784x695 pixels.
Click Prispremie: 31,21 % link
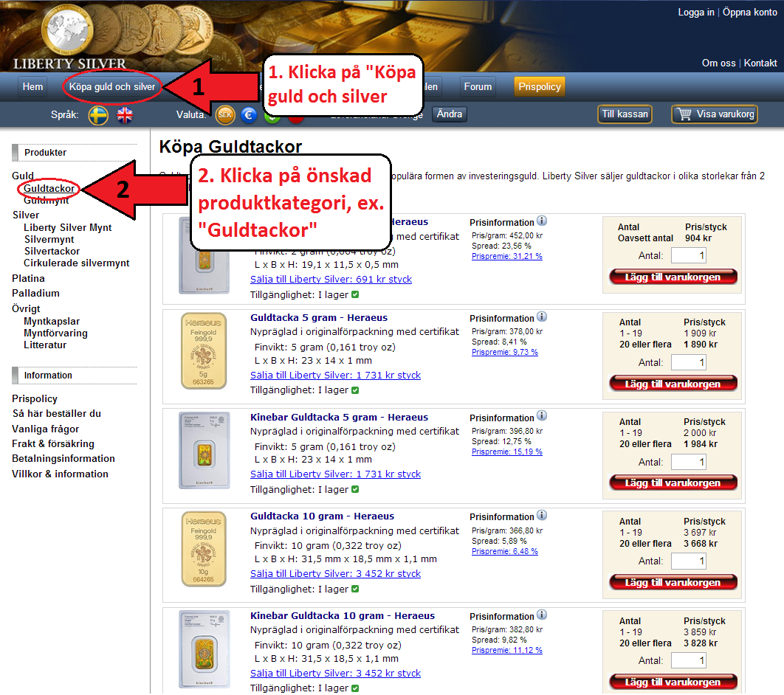[x=507, y=256]
